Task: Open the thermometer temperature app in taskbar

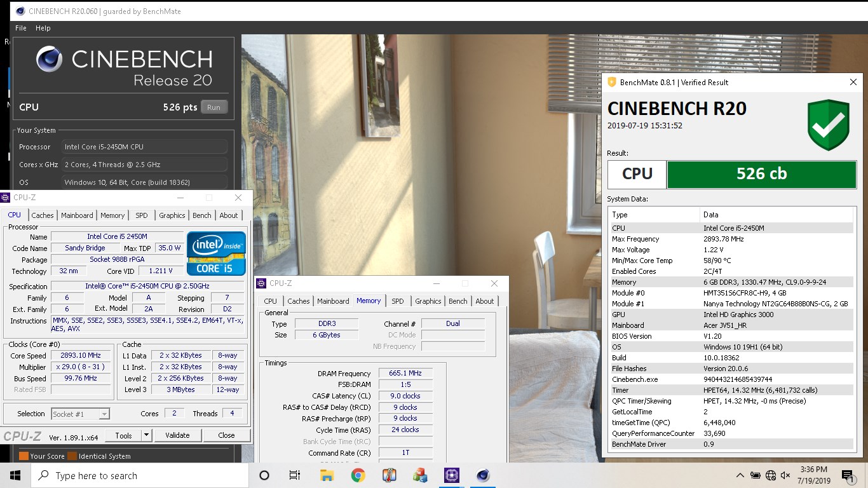Action: pos(390,475)
